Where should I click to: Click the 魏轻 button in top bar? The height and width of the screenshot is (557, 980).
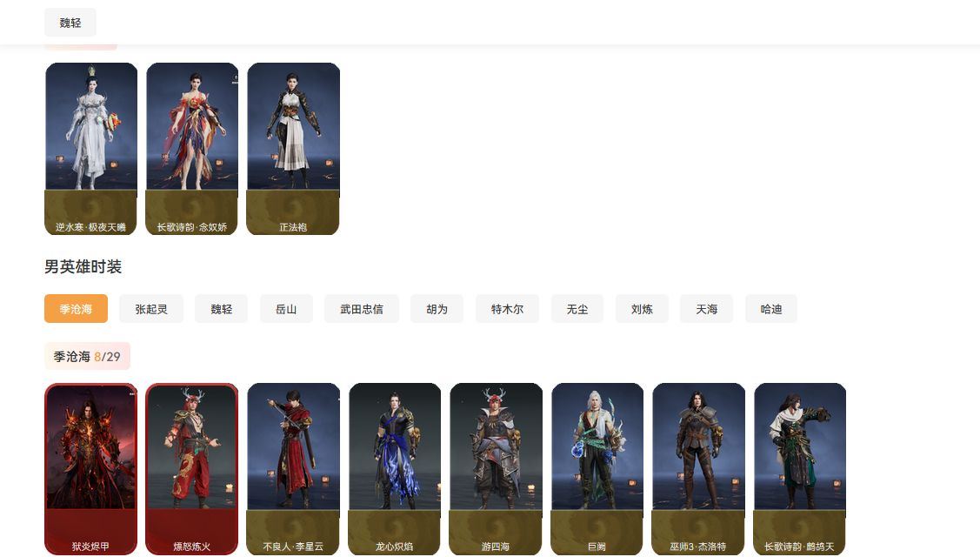(70, 23)
